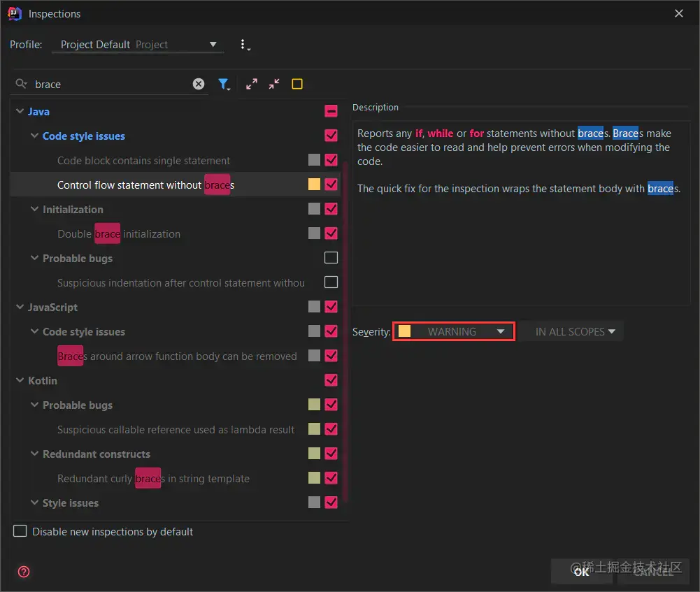Select Control flow statement without braces row

[175, 185]
